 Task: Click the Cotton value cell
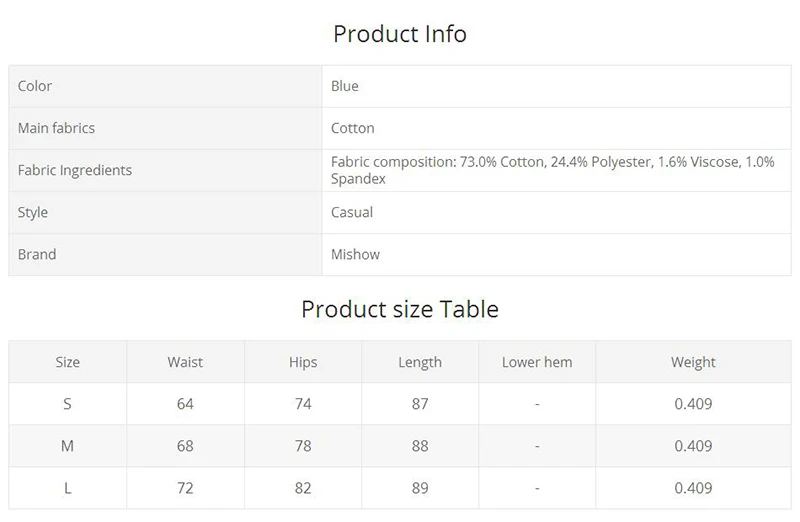(x=557, y=128)
